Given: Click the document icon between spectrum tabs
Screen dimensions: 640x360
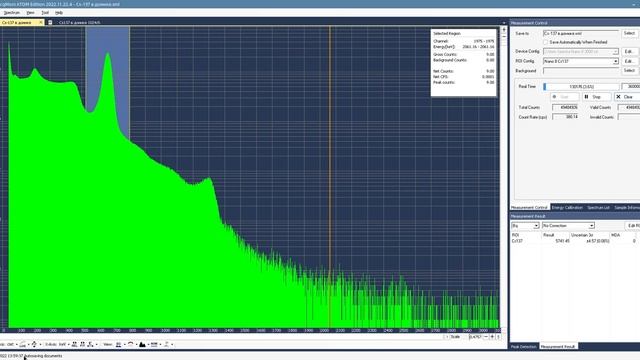Looking at the screenshot, I should (x=50, y=22).
